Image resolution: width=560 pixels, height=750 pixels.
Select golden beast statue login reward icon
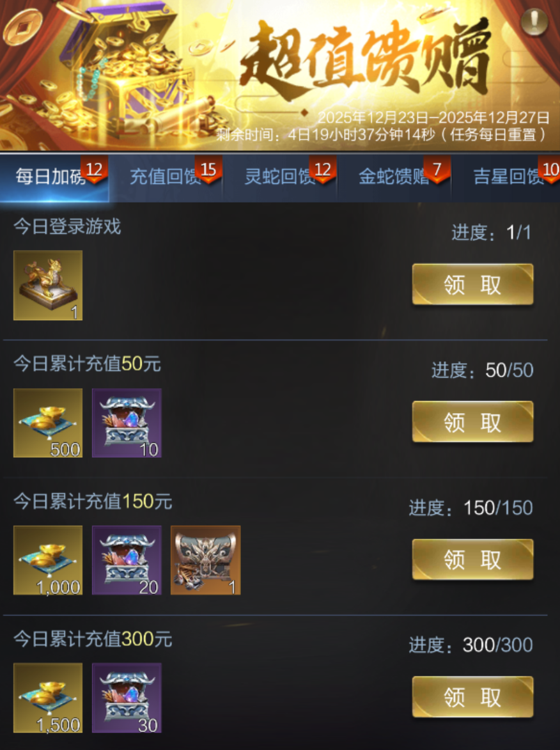coord(48,285)
